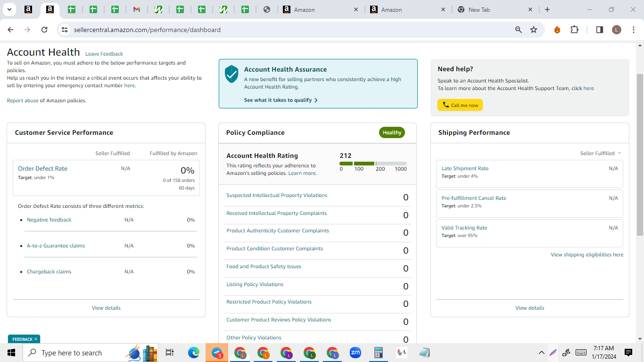This screenshot has height=362, width=644.
Task: Open the Negative feedback metric
Action: (x=49, y=220)
